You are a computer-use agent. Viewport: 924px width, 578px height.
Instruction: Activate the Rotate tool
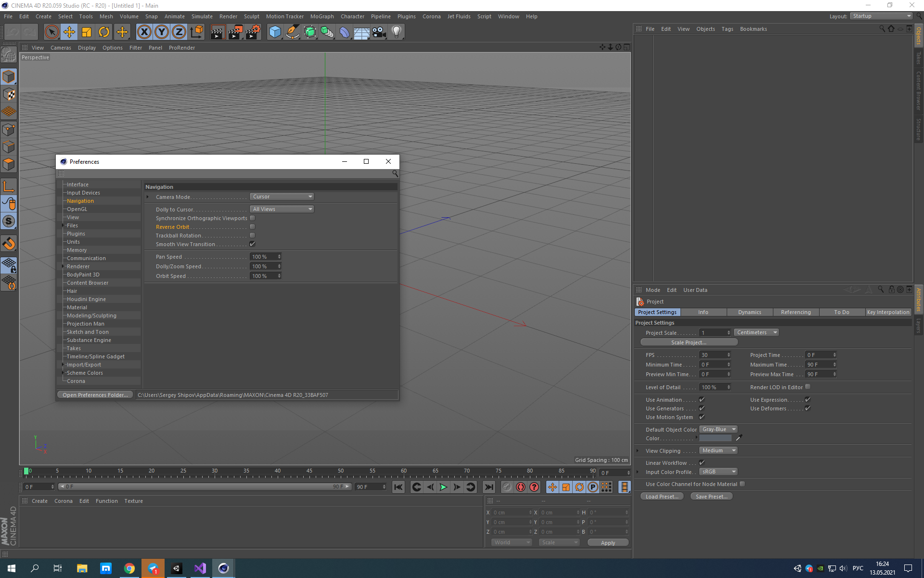(x=104, y=32)
